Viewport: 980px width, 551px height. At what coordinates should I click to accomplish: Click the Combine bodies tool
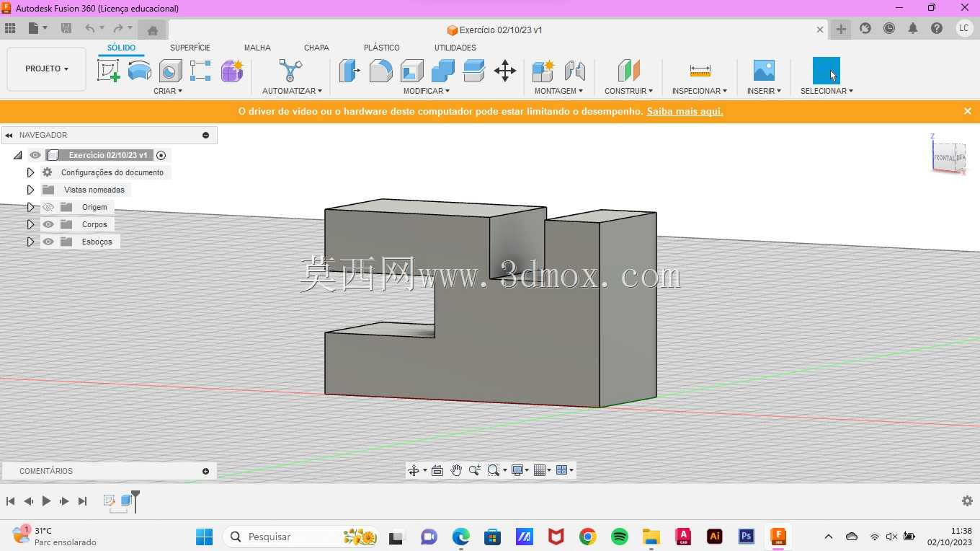pos(442,71)
